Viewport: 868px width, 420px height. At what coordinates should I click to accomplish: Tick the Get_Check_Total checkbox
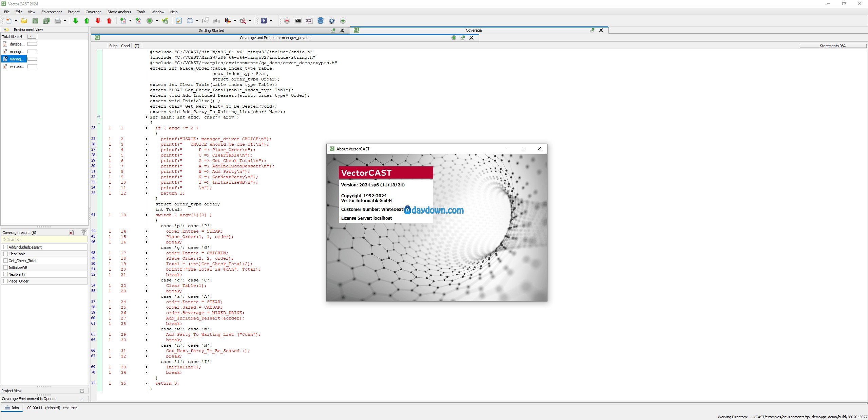coord(5,260)
